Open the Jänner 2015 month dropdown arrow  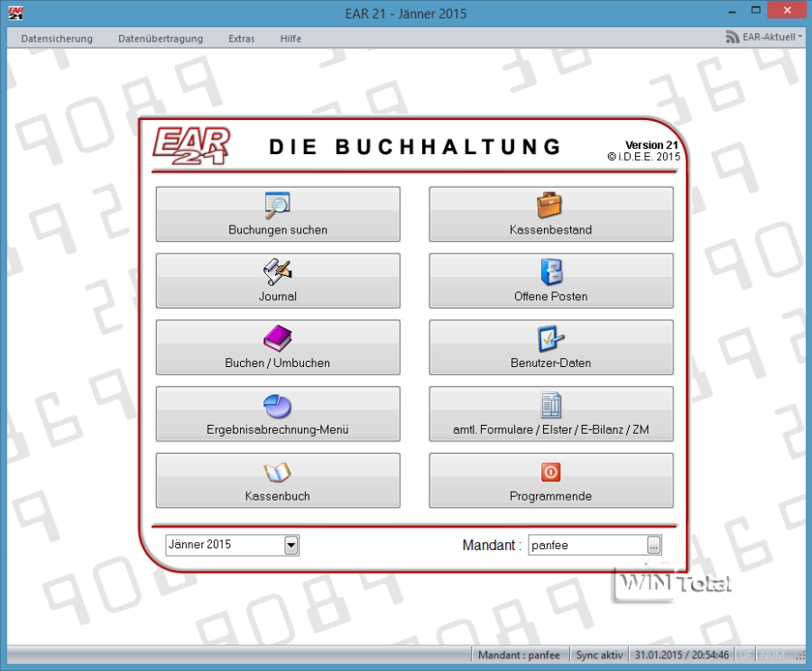pos(291,545)
